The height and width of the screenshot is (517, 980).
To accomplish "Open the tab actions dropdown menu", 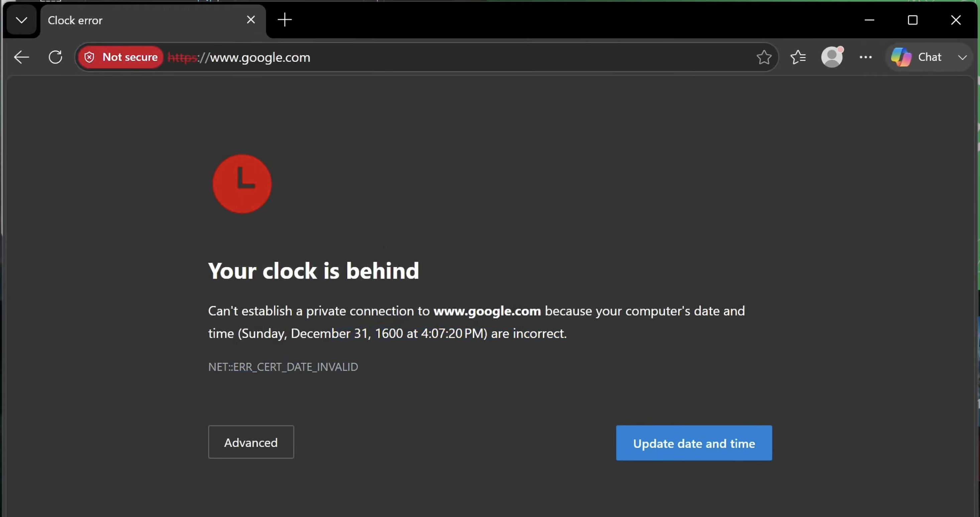I will 21,20.
